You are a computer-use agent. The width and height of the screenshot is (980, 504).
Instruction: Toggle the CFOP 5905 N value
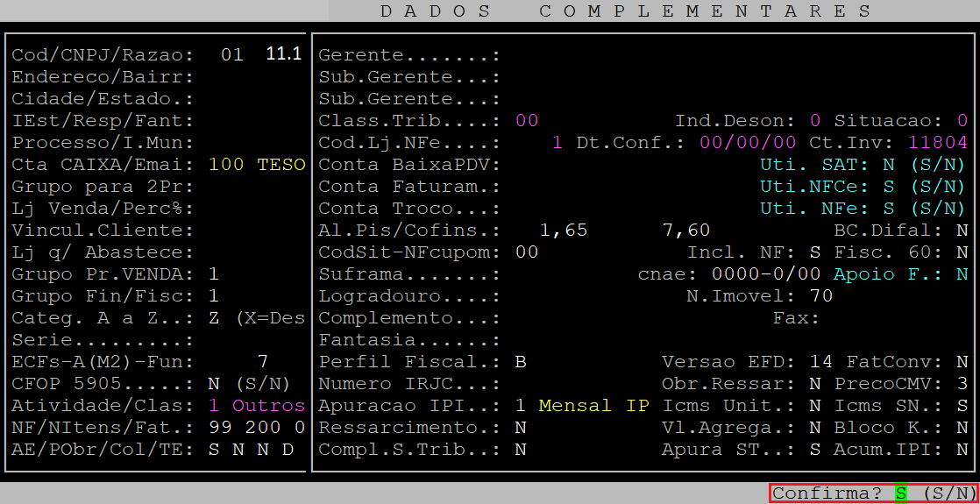point(214,384)
